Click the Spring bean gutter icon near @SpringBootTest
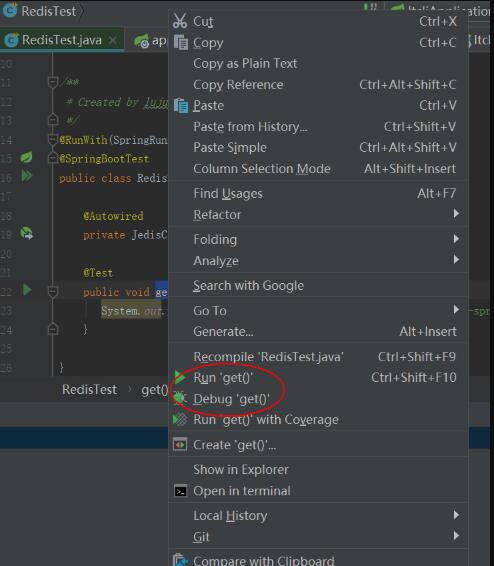 click(26, 157)
